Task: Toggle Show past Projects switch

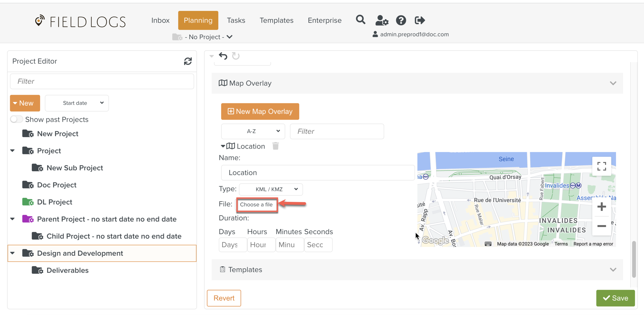Action: 16,119
